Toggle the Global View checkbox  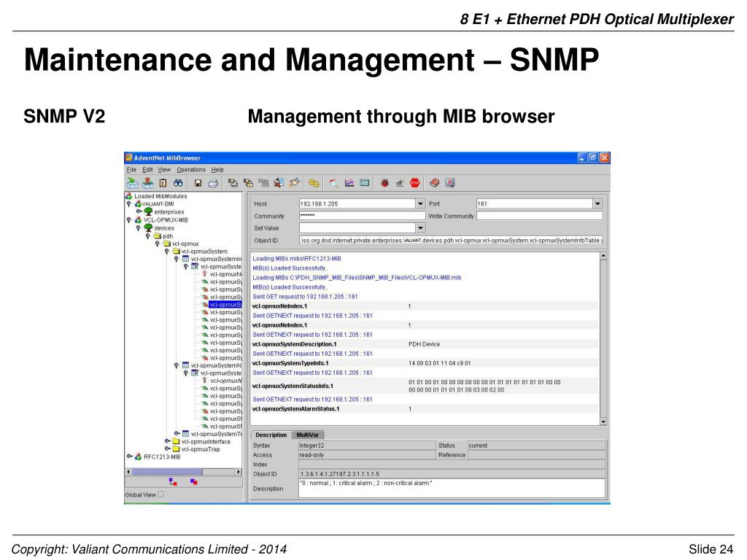click(162, 494)
